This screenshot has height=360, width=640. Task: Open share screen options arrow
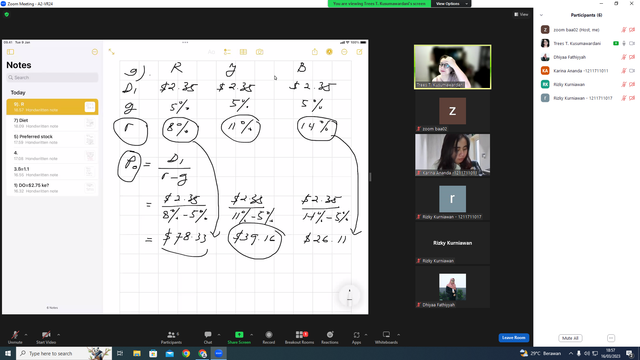(x=251, y=335)
